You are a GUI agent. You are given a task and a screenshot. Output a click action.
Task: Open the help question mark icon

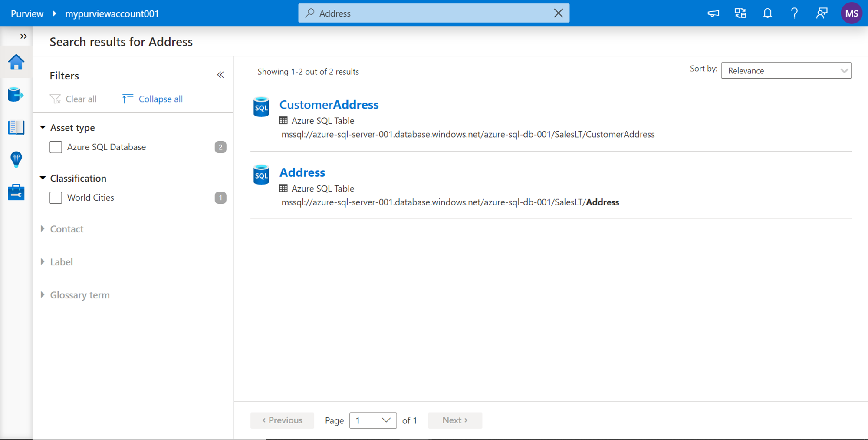coord(794,13)
